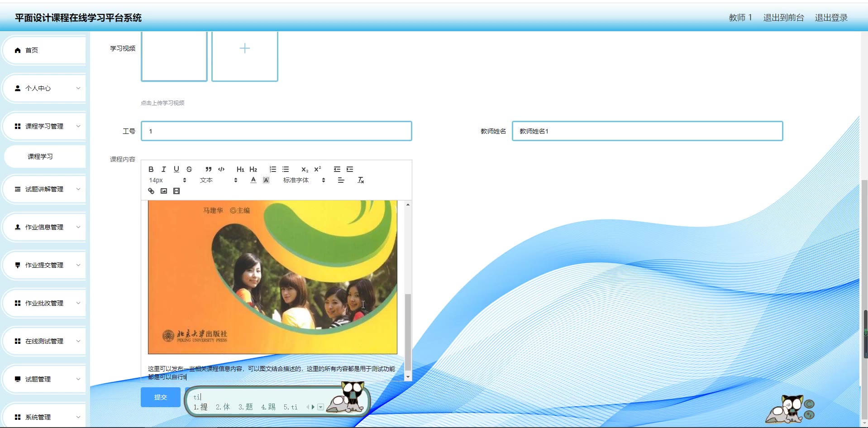The width and height of the screenshot is (868, 428).
Task: Open IME candidate expand dropdown
Action: tap(320, 407)
